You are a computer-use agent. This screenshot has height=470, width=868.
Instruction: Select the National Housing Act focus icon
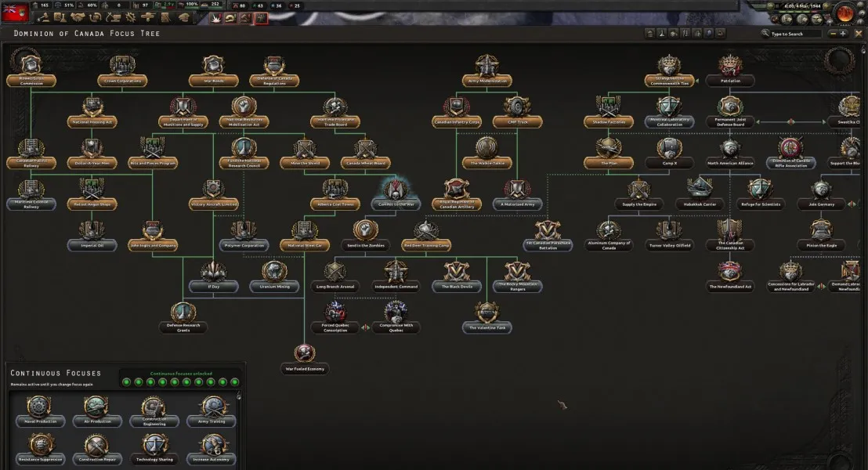pos(92,107)
